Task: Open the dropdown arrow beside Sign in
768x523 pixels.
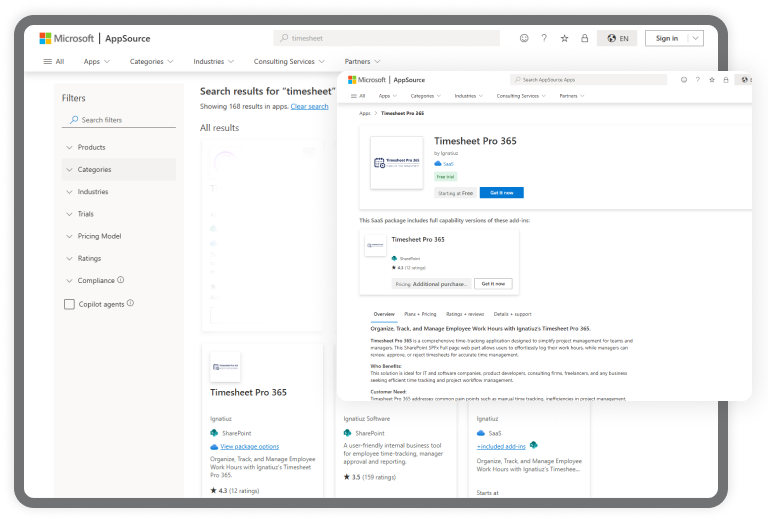Action: point(696,38)
